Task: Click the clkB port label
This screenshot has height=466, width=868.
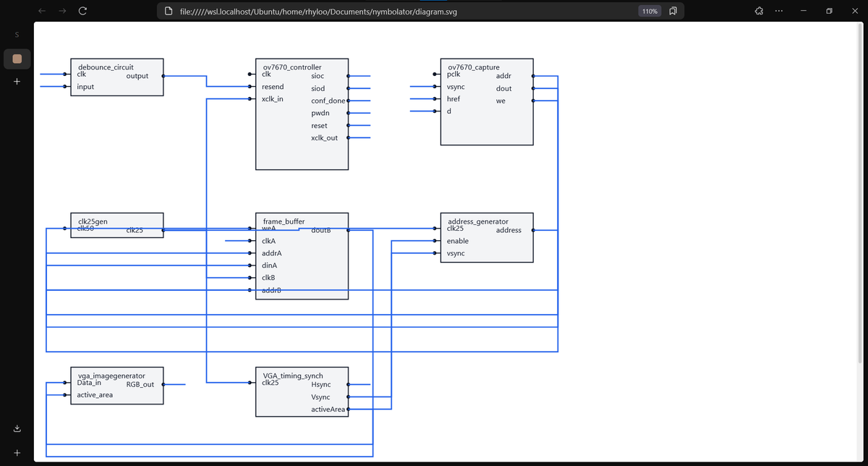Action: tap(268, 278)
